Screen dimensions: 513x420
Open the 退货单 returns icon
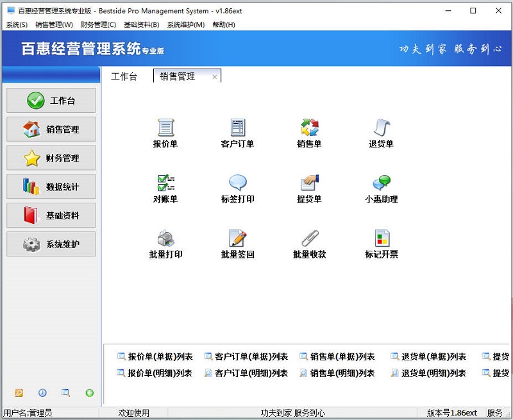(x=380, y=127)
